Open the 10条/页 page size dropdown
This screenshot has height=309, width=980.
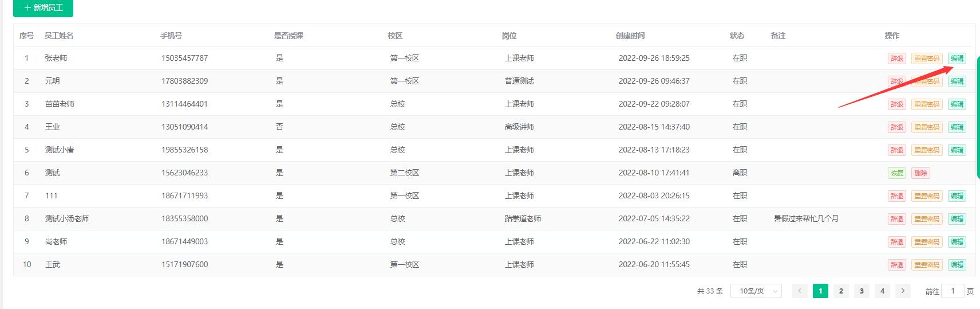click(x=756, y=291)
